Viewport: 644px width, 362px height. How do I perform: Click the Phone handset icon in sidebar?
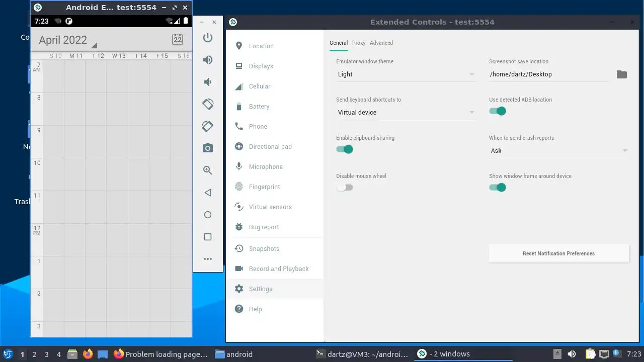point(239,126)
